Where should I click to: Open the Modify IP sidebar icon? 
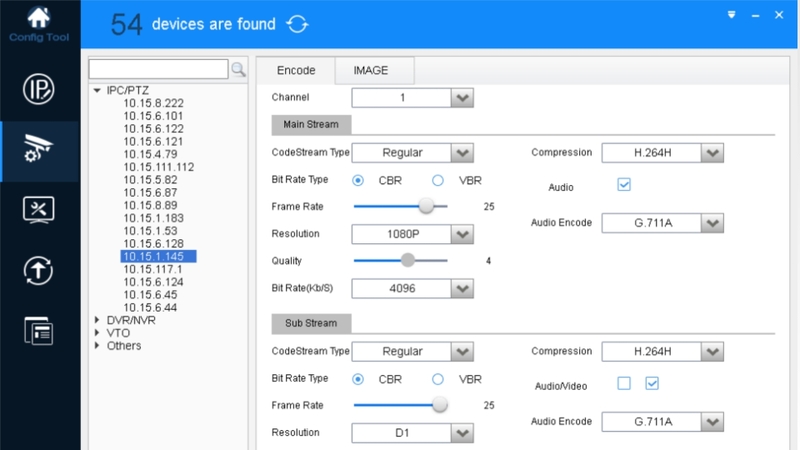(39, 89)
